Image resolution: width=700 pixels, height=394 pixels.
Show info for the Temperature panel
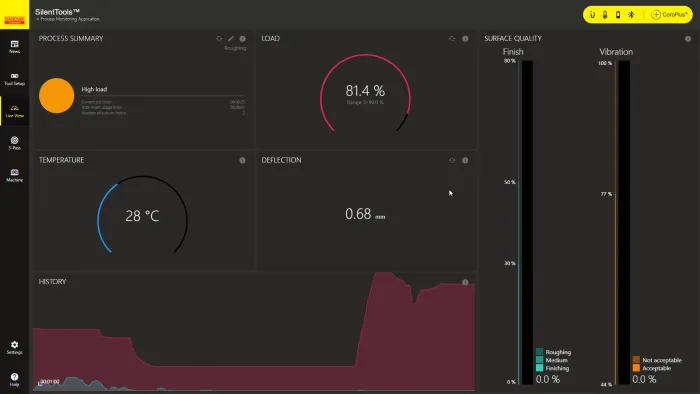pos(242,160)
